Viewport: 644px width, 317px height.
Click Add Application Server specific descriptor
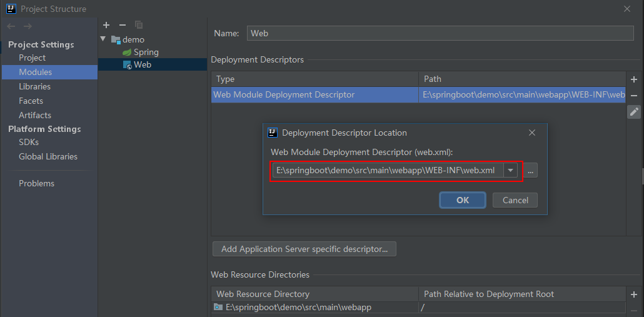coord(304,249)
